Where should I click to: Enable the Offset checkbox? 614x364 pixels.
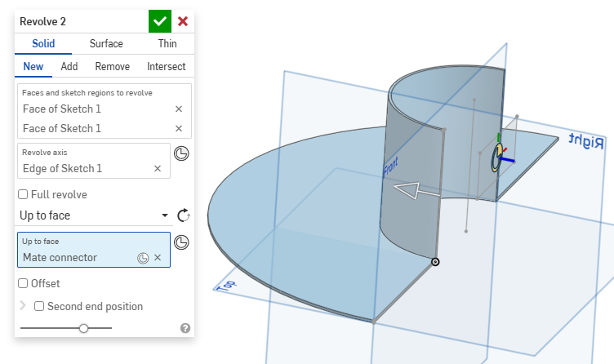tap(24, 283)
